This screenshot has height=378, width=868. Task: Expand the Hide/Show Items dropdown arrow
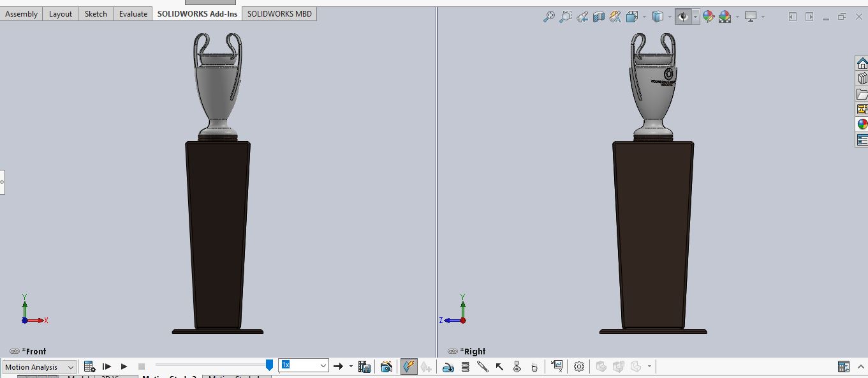pos(696,17)
